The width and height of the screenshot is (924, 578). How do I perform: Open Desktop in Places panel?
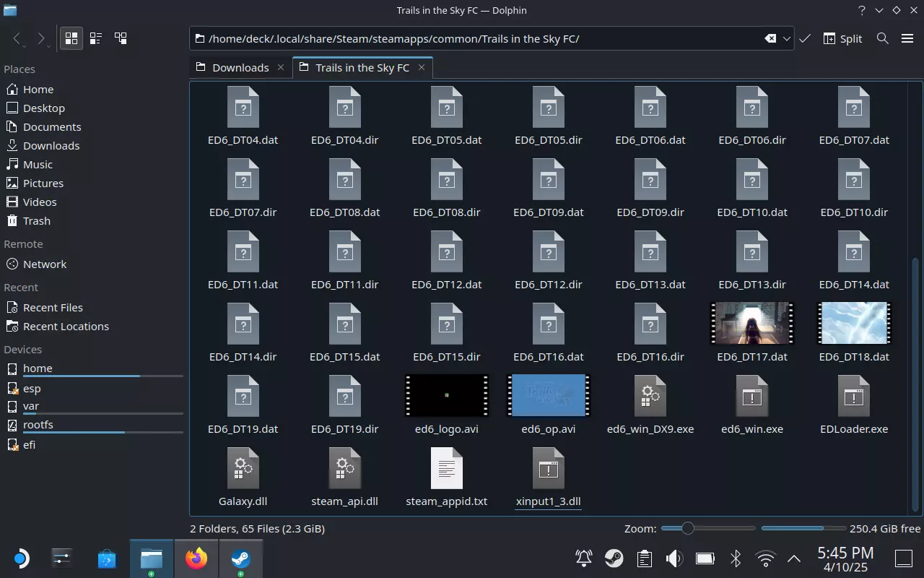tap(44, 108)
